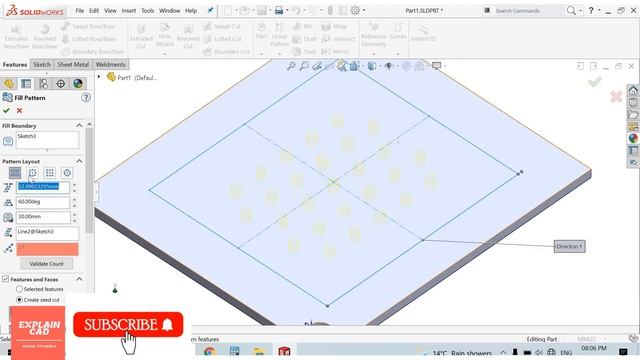Click the PropertyManager vertical scrollbar
This screenshot has width=640, height=360.
(x=89, y=180)
